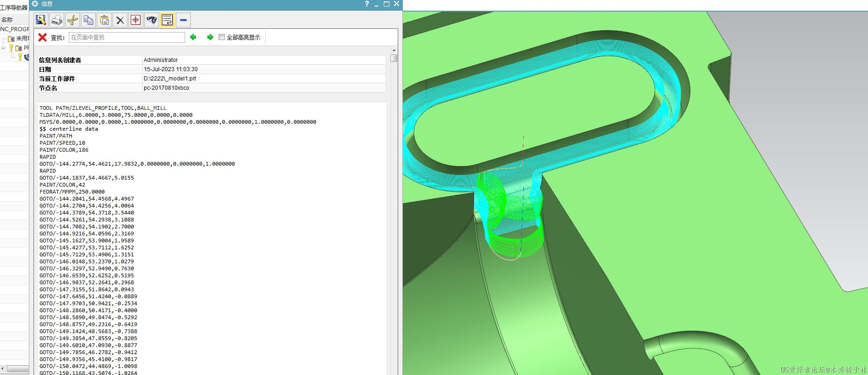
Task: Click GOTO/-144.1837,54.4667,5.0155 line
Action: [x=87, y=178]
